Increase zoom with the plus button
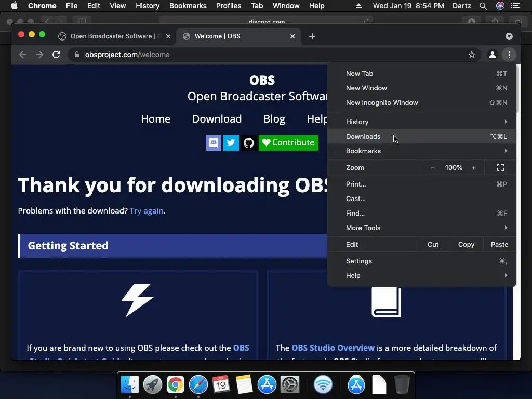This screenshot has width=532, height=399. (x=474, y=168)
